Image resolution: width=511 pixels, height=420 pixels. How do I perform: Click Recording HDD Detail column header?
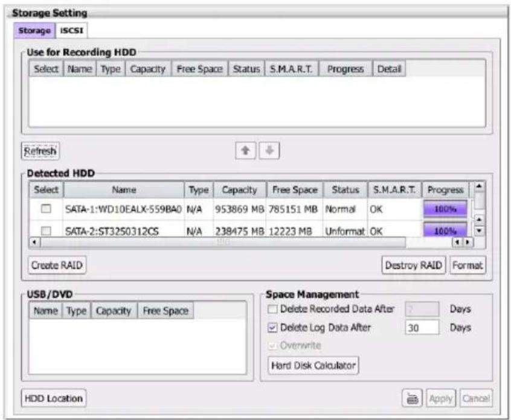pyautogui.click(x=389, y=69)
